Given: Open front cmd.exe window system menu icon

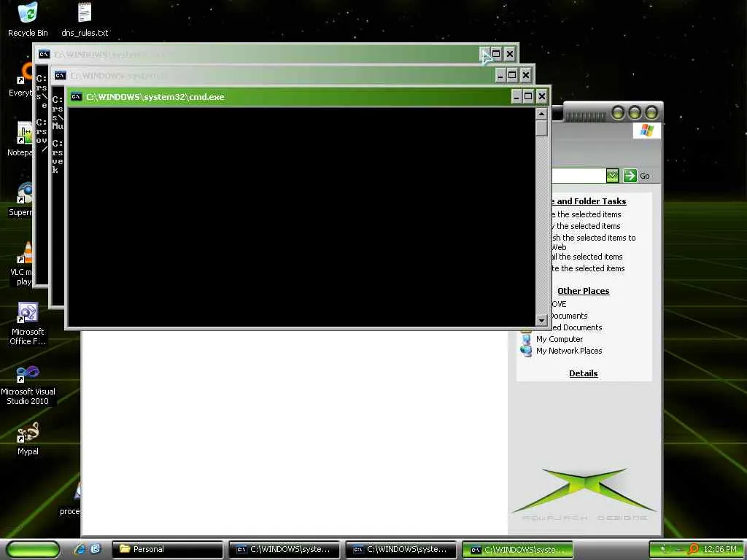Looking at the screenshot, I should coord(76,97).
